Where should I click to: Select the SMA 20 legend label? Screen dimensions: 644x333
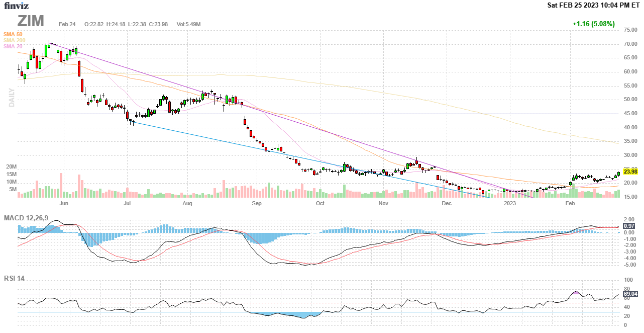tap(13, 46)
